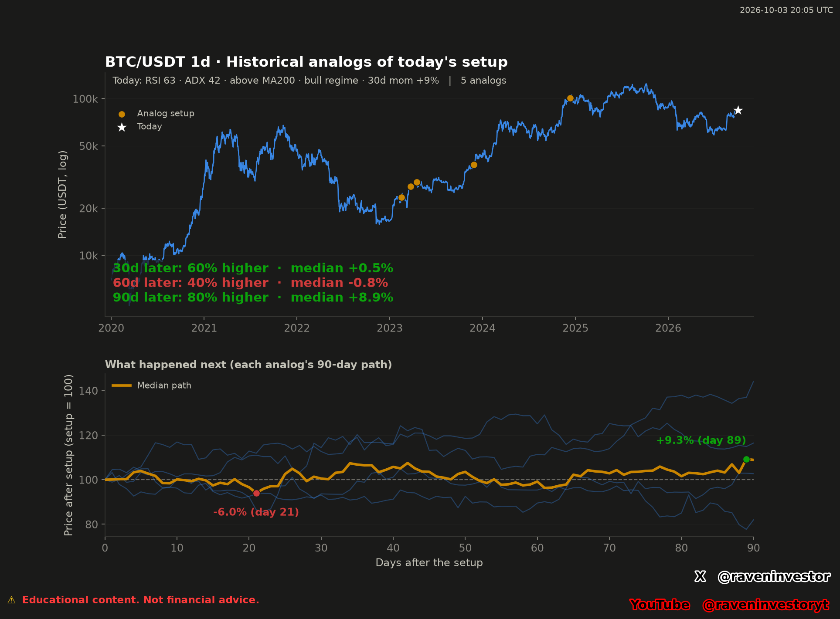Click the '2026' year axis label

pos(668,328)
